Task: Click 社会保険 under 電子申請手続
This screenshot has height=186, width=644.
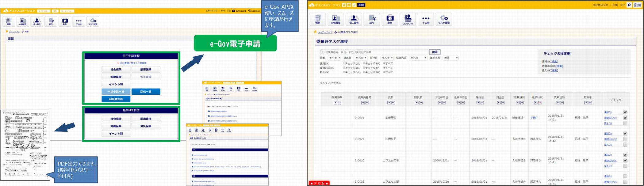Action: (116, 70)
